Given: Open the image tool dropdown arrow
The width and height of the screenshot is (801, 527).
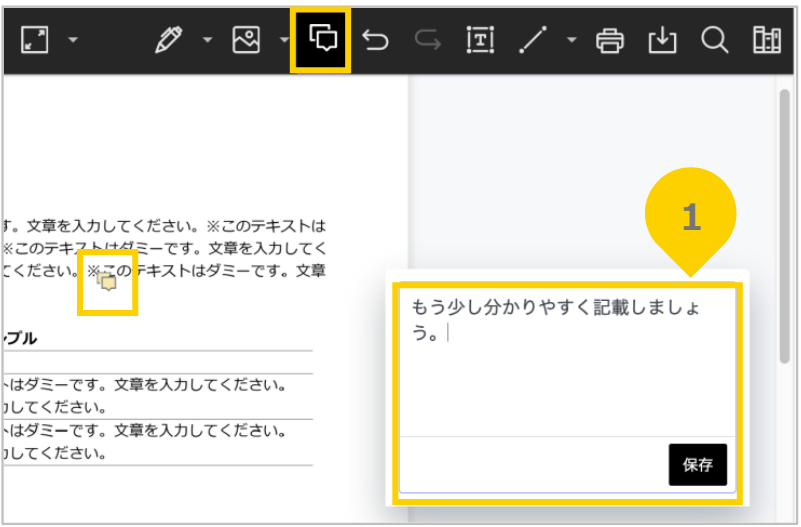Looking at the screenshot, I should tap(284, 39).
